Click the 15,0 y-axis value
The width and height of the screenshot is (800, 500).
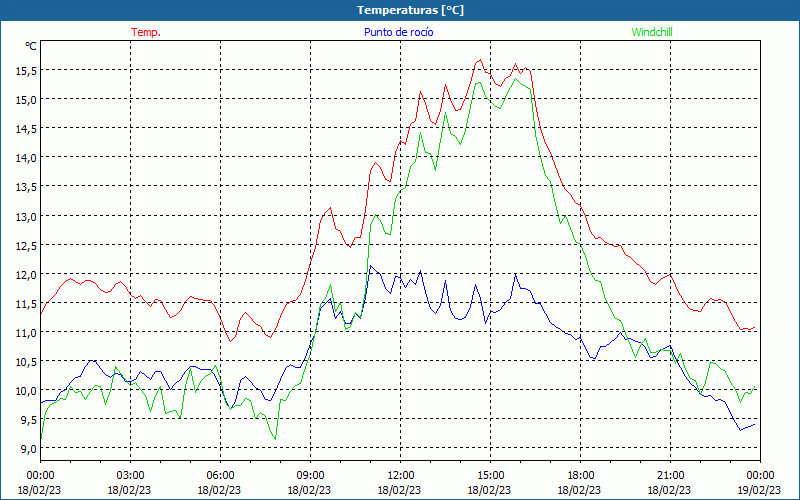point(26,100)
